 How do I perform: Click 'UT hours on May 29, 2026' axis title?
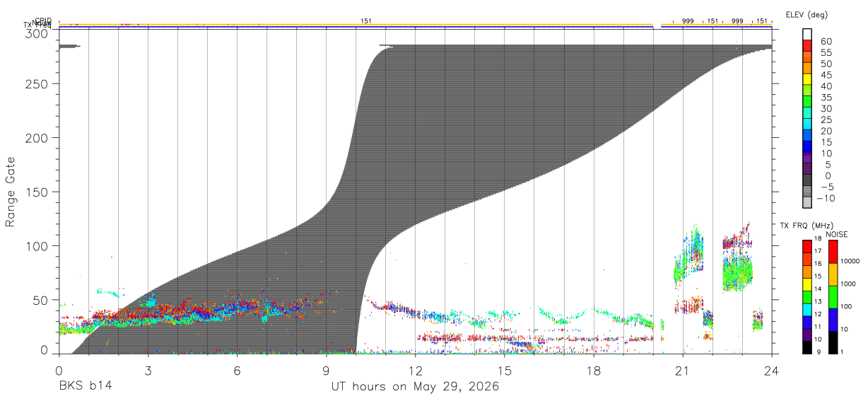click(415, 387)
